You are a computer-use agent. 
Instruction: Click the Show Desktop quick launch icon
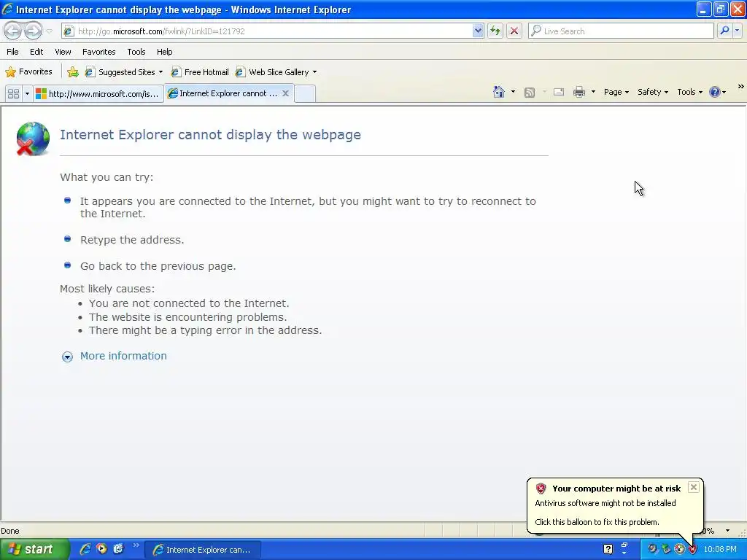[x=118, y=549]
